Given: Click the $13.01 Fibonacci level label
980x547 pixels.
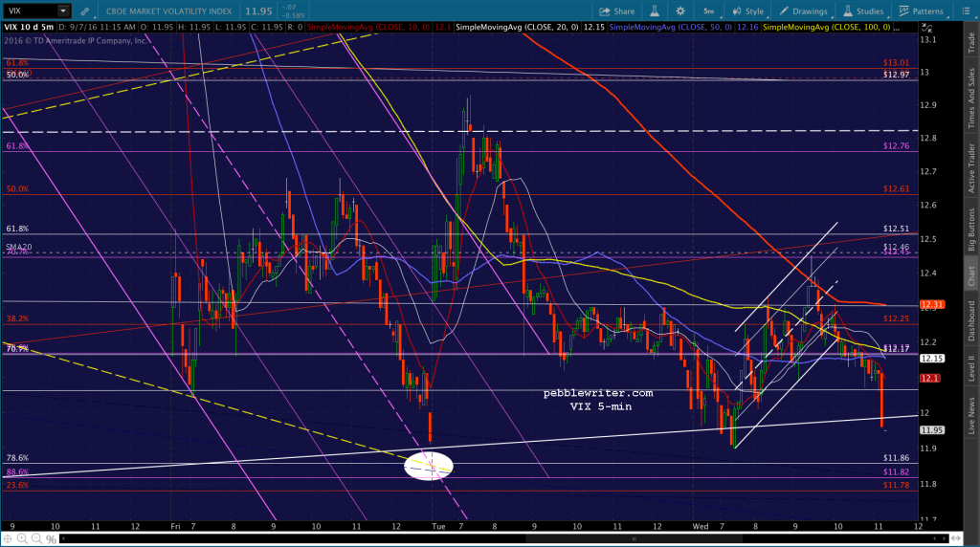Looking at the screenshot, I should coord(896,62).
